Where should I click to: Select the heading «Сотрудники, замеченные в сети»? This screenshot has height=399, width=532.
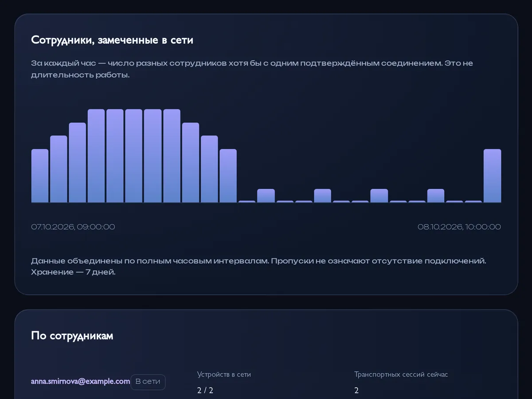[112, 40]
